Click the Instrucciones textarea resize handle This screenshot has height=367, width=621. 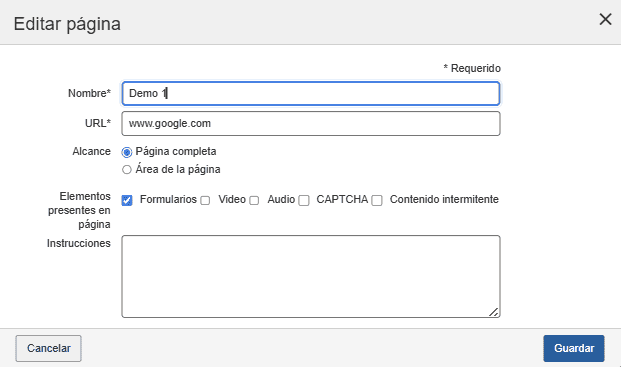493,312
